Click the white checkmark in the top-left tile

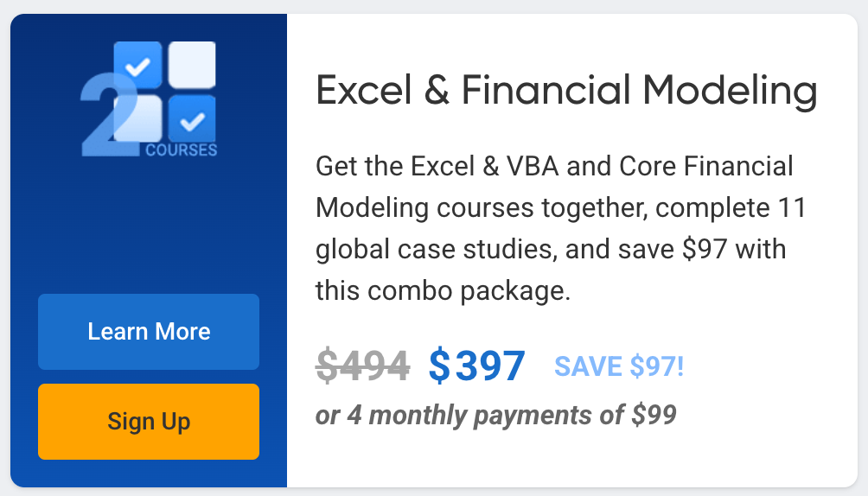[x=137, y=67]
